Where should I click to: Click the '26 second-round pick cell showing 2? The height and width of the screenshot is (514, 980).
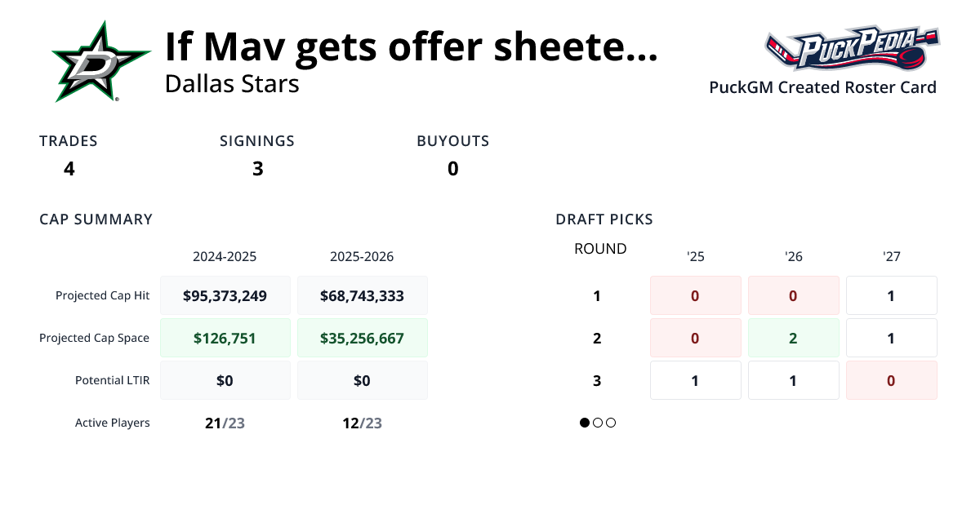coord(793,337)
